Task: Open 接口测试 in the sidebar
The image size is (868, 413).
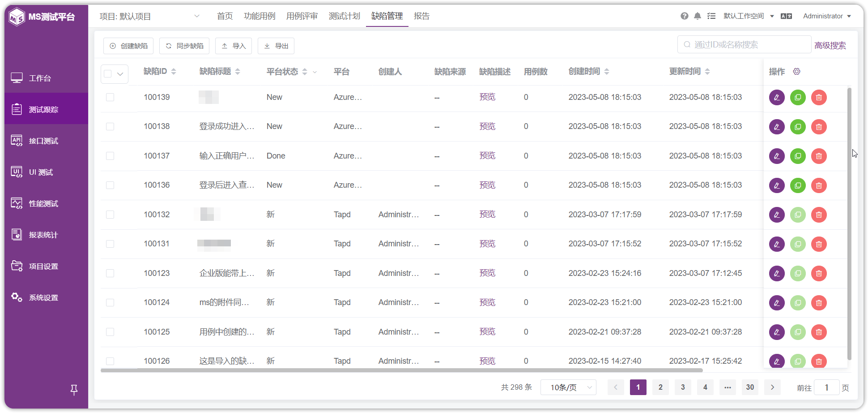Action: tap(47, 141)
